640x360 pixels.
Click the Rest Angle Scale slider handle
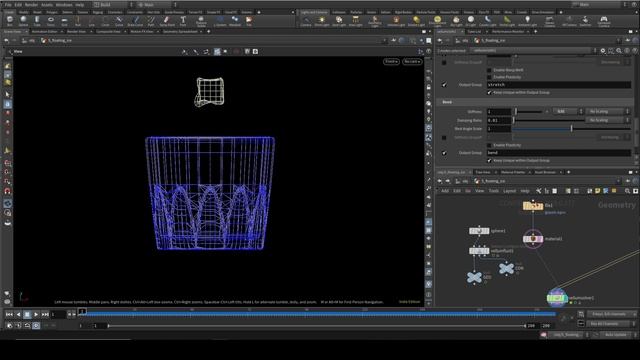coord(571,129)
